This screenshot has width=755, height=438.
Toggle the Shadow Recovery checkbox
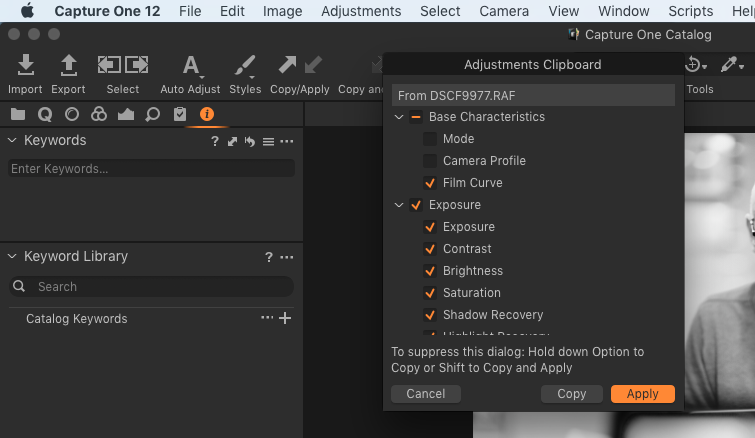[430, 315]
